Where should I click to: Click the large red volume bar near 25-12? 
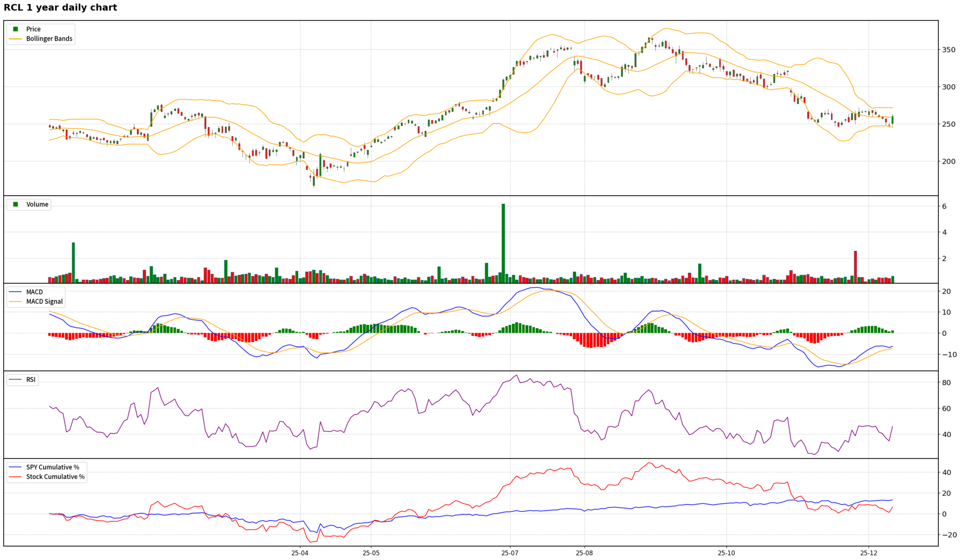tap(855, 267)
